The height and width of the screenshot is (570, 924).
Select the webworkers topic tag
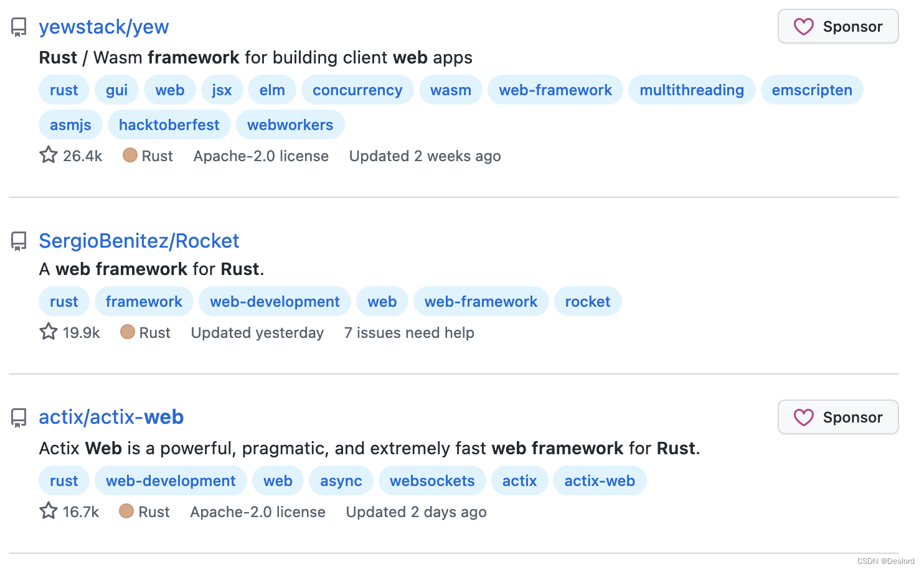pos(290,124)
